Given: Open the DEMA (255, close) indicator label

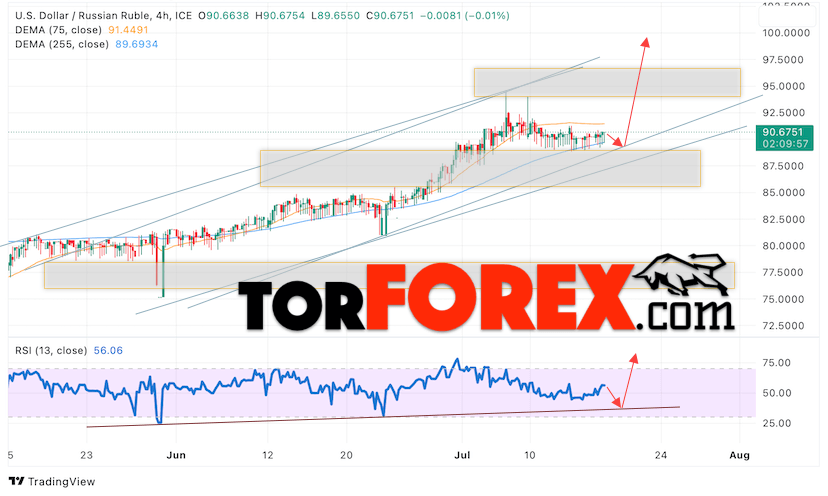Looking at the screenshot, I should pos(62,44).
